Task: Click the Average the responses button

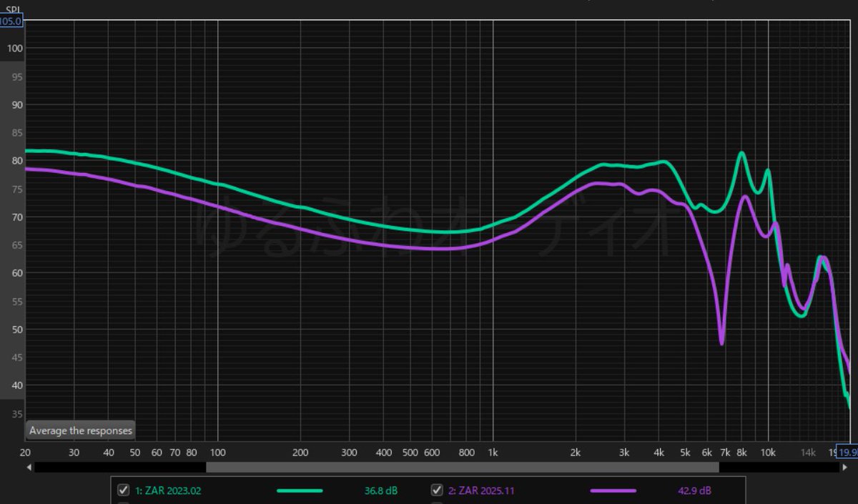Action: (80, 430)
